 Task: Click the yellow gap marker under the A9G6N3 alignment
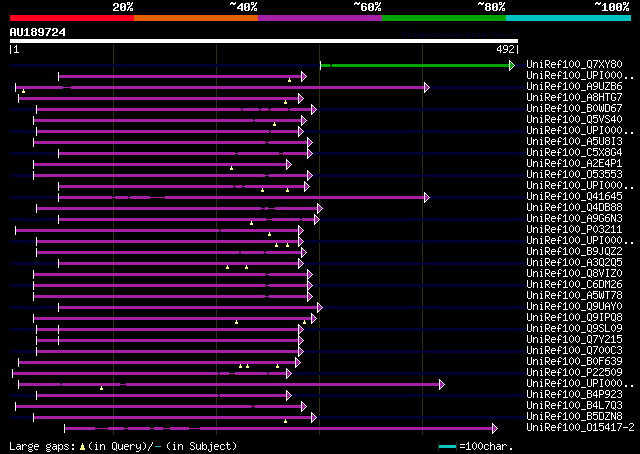coord(251,223)
